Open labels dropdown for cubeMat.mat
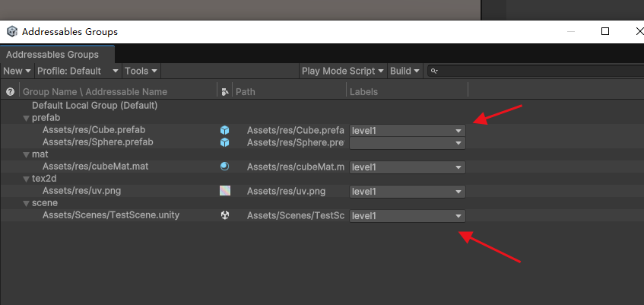The image size is (644, 305). coord(408,167)
